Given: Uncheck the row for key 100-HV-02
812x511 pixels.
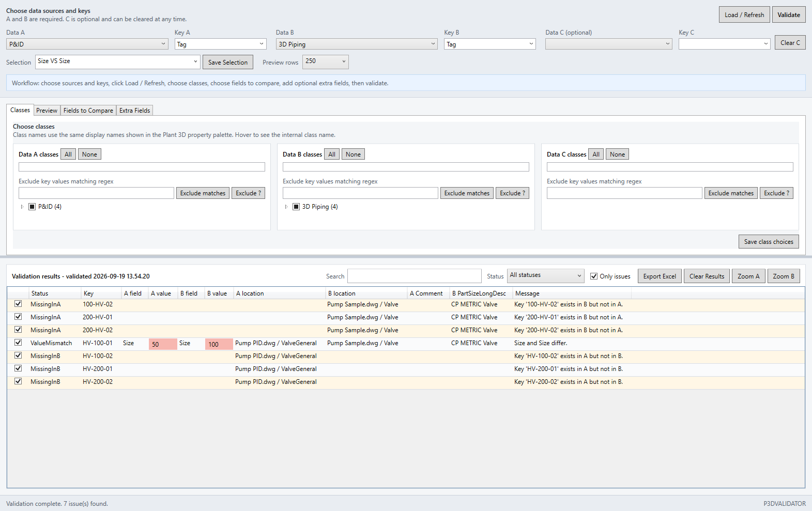Looking at the screenshot, I should coord(18,304).
